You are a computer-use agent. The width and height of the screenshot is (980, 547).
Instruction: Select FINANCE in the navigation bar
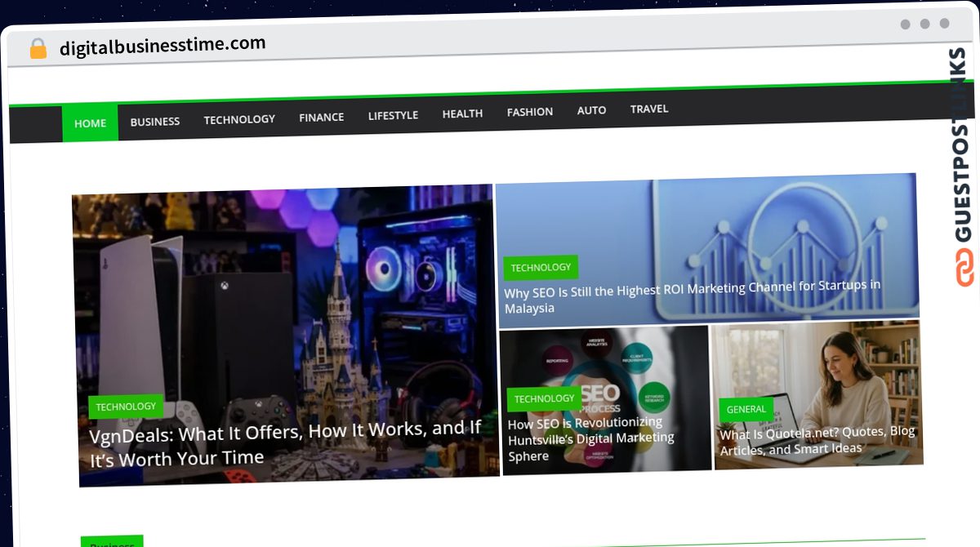click(321, 117)
